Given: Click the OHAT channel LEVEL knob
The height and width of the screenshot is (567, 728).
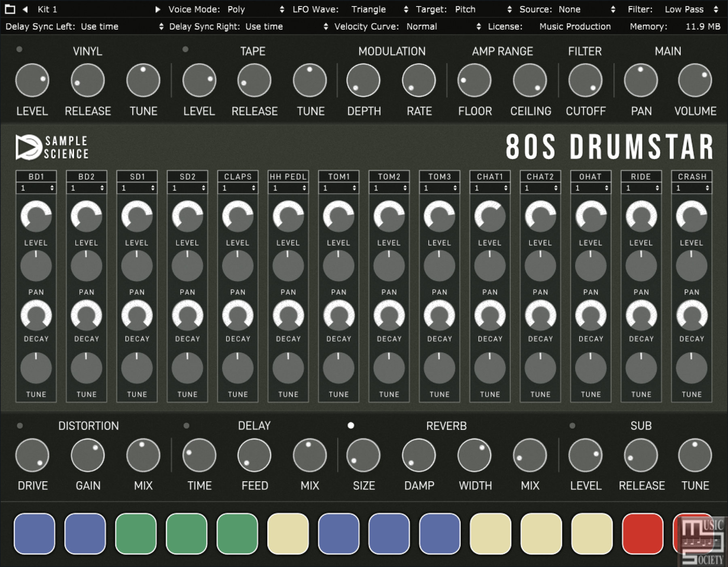Looking at the screenshot, I should tap(591, 216).
